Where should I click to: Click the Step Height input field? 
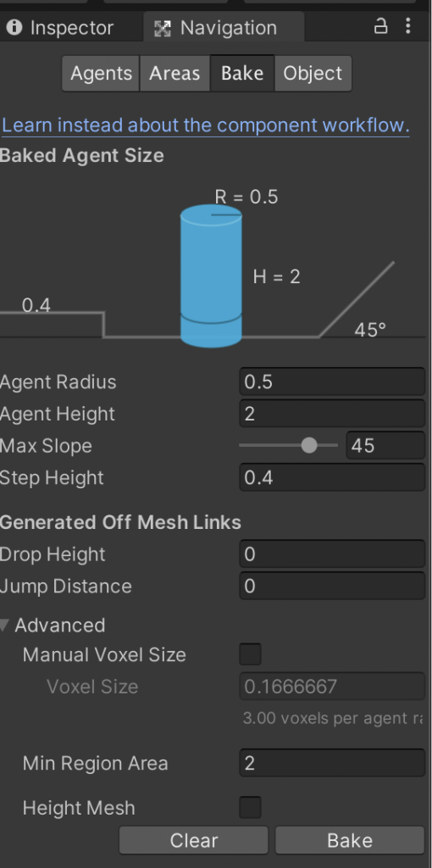click(332, 477)
